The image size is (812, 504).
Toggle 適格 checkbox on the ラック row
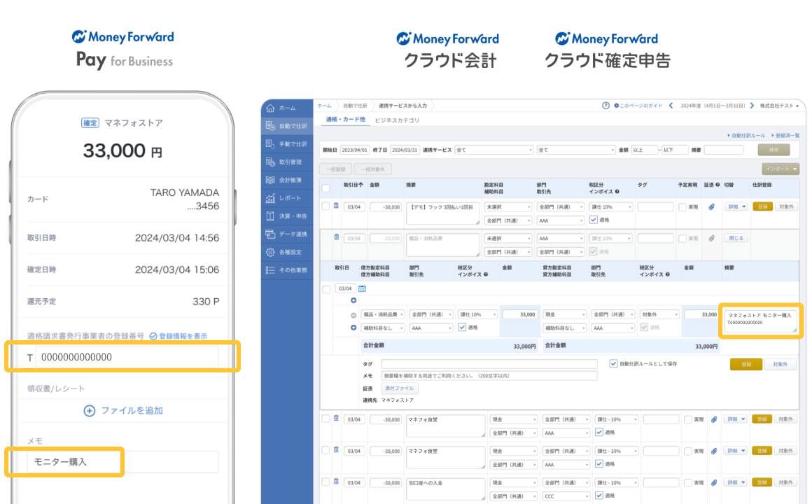pos(594,220)
